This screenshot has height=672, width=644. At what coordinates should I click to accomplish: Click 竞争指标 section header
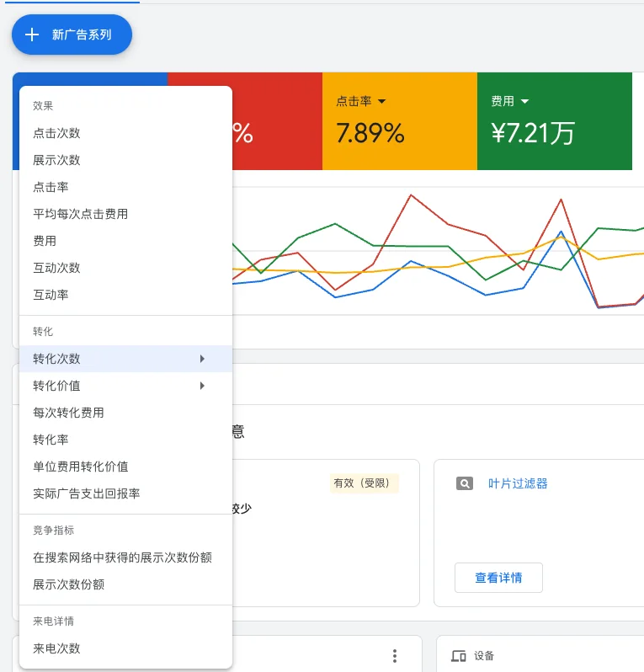(54, 531)
